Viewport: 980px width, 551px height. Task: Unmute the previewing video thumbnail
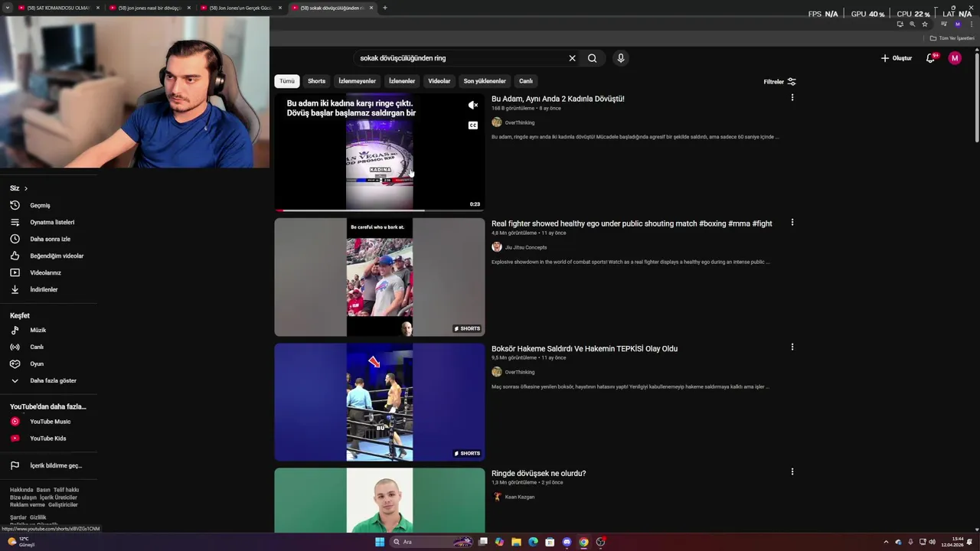(x=473, y=106)
